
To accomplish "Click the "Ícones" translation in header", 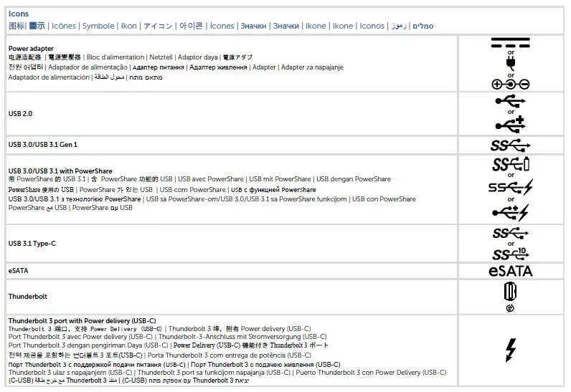I will point(222,27).
